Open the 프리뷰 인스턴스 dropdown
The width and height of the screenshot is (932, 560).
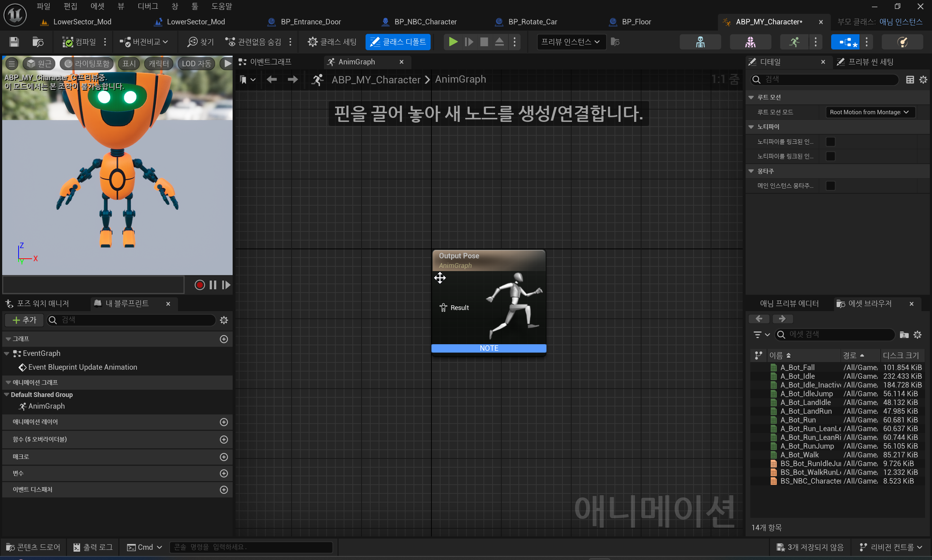point(570,42)
